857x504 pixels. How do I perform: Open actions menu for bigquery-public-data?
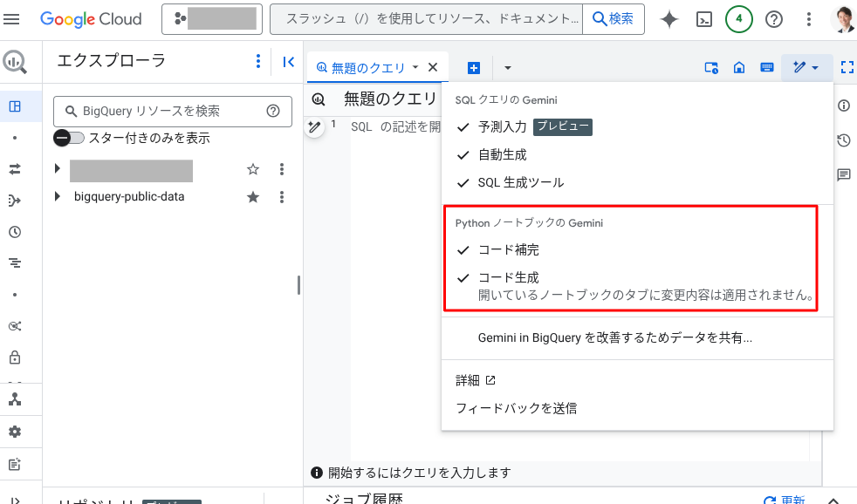[x=282, y=196]
